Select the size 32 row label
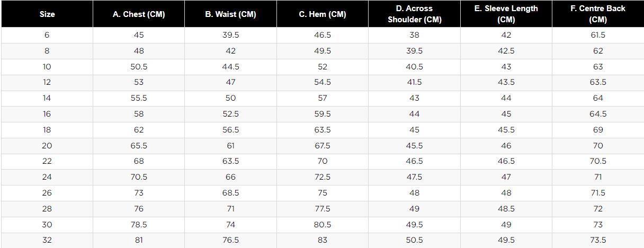Screen dimensions: 644x248 [x=47, y=240]
